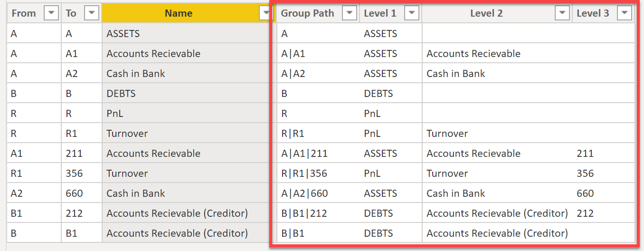The image size is (644, 251).
Task: Open the From column filter dropdown
Action: pos(51,13)
